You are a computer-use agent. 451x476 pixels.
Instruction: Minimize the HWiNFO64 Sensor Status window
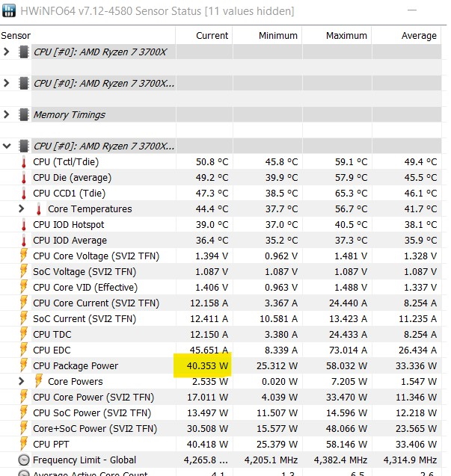(x=412, y=10)
